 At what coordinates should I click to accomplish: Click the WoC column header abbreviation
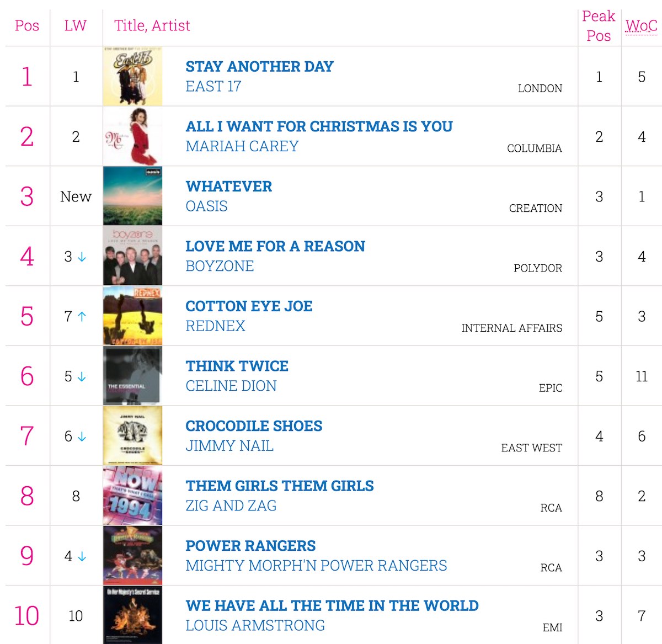tap(641, 26)
